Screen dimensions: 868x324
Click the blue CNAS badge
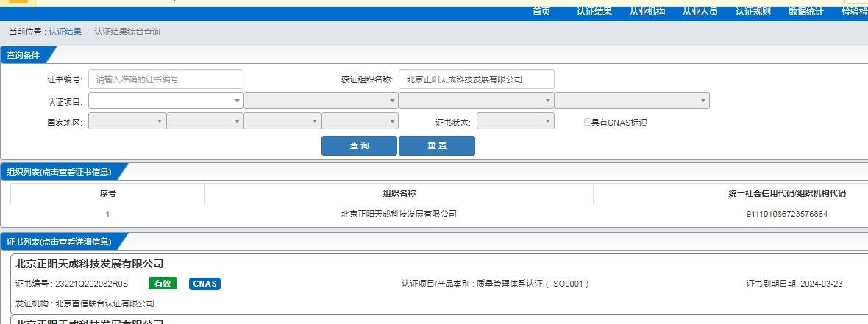click(x=204, y=284)
